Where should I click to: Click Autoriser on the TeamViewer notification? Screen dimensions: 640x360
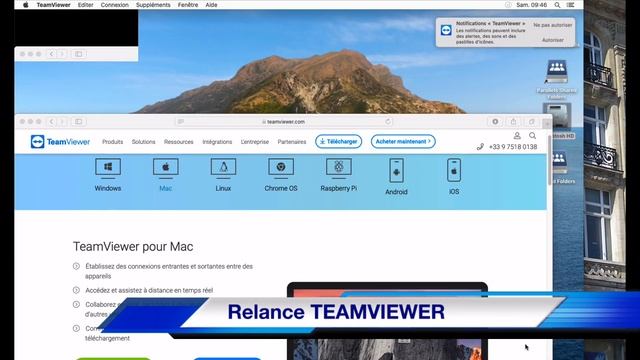[x=553, y=40]
